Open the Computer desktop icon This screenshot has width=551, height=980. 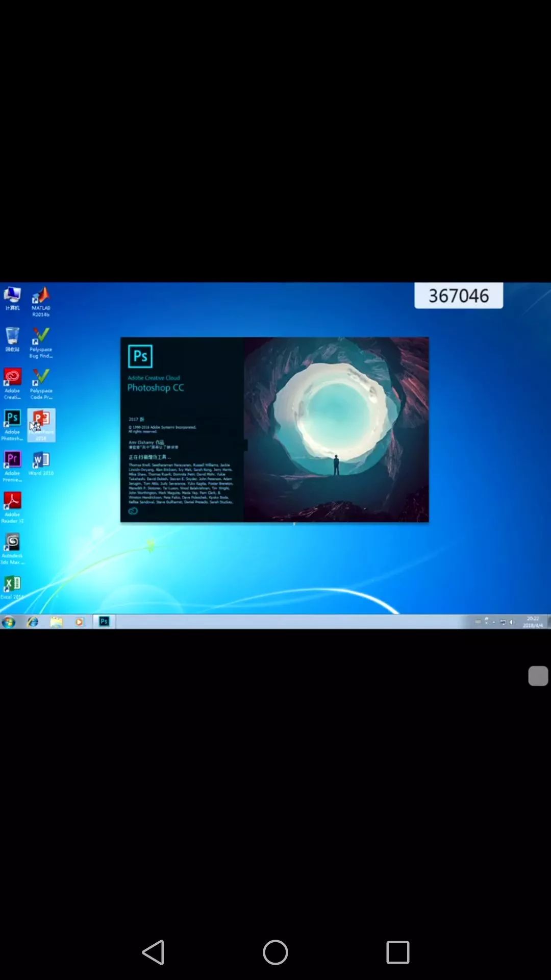click(12, 299)
